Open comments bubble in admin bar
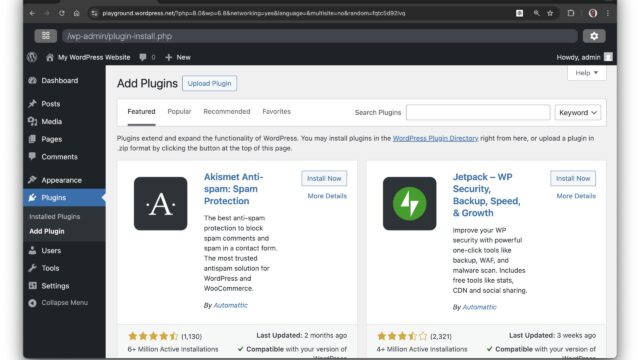Image resolution: width=640 pixels, height=360 pixels. coord(147,57)
